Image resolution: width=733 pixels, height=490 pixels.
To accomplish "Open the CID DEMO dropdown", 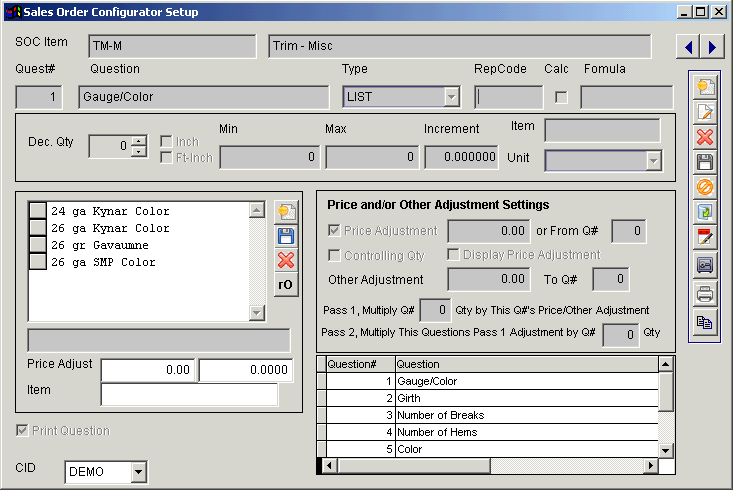I will (x=138, y=472).
